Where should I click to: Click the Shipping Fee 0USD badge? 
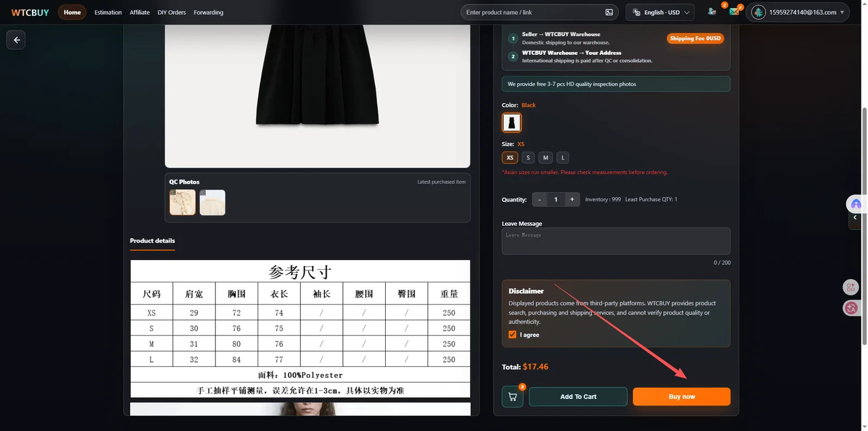(x=695, y=39)
